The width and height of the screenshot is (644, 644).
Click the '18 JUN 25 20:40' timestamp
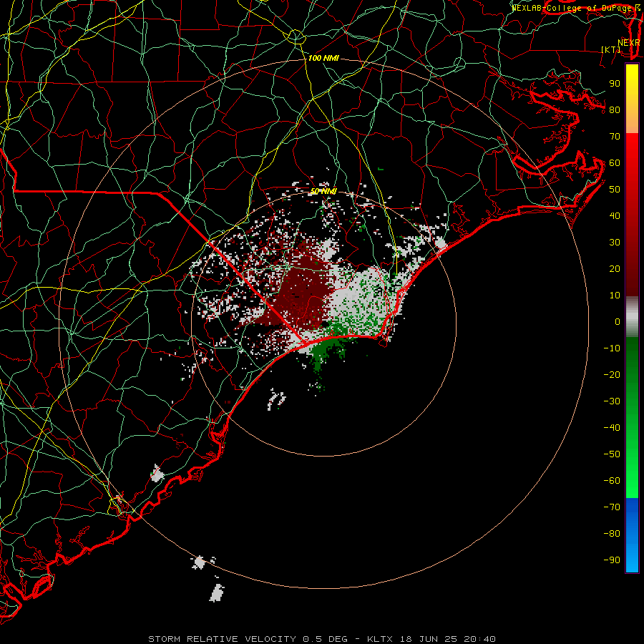(x=448, y=639)
